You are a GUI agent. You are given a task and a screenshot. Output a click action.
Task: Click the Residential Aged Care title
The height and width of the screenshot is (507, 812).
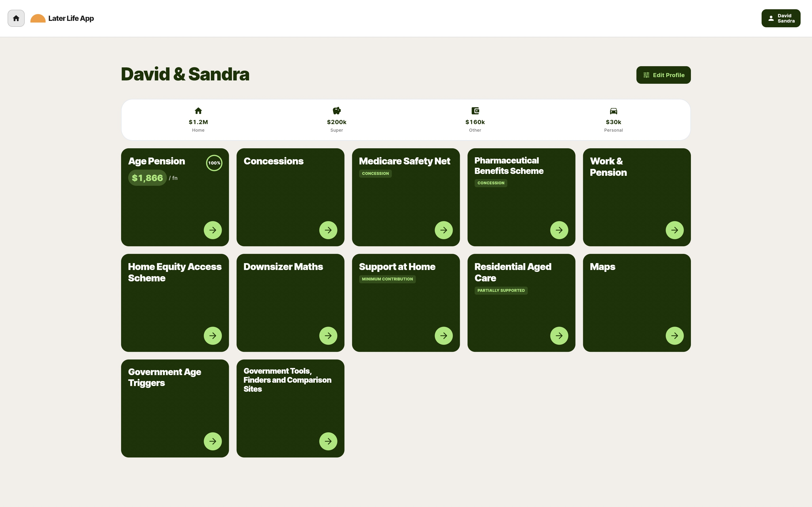[513, 272]
